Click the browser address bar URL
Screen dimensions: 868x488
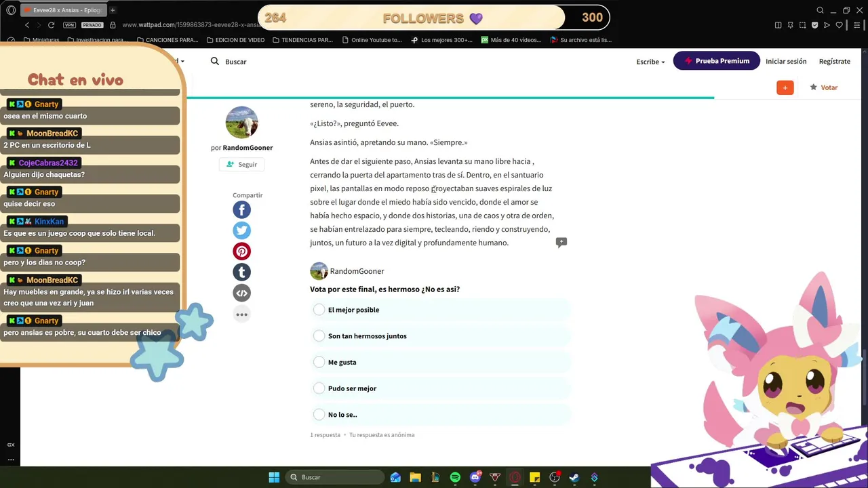190,25
